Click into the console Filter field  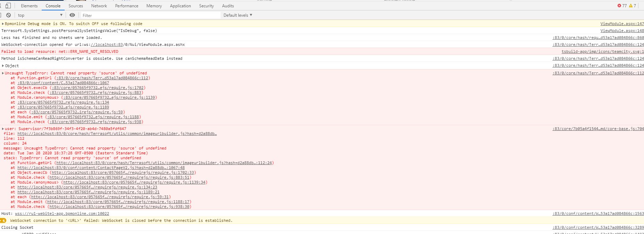tap(150, 15)
